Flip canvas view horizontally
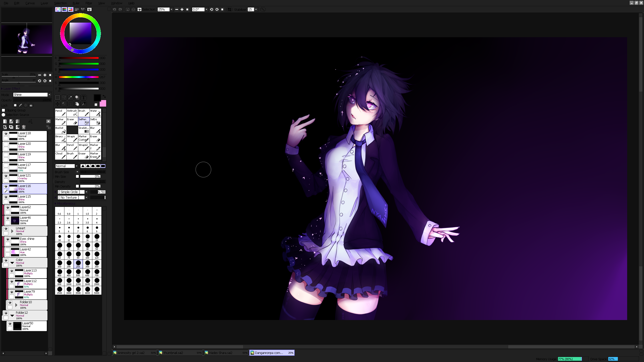Image resolution: width=644 pixels, height=362 pixels. (x=229, y=9)
